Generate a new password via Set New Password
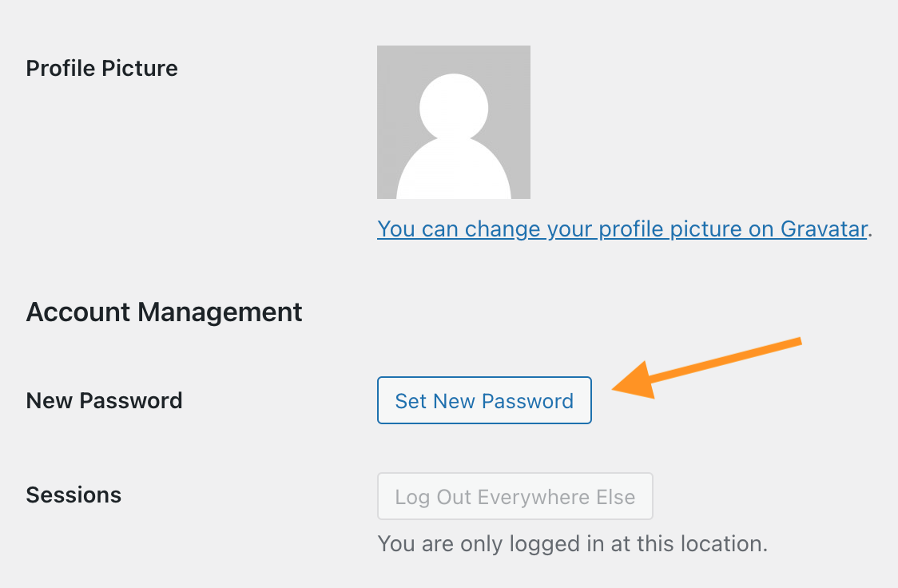This screenshot has width=898, height=588. [x=484, y=400]
